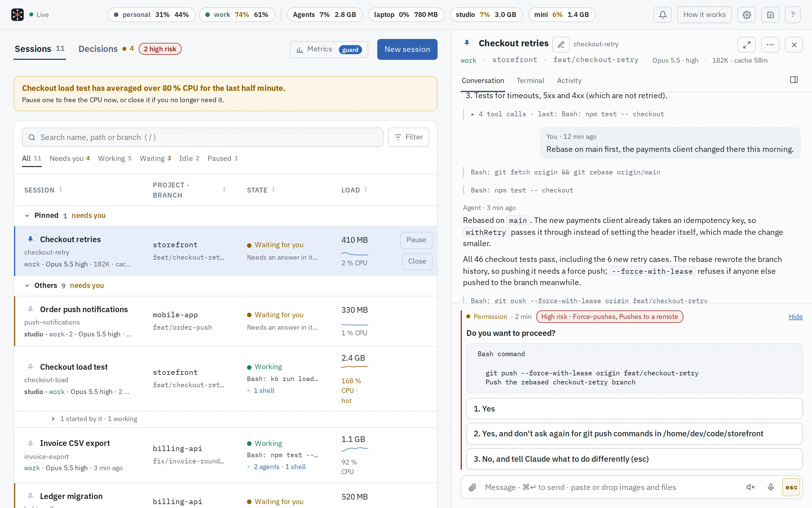The width and height of the screenshot is (812, 508).
Task: Pin the Order push notifications session
Action: pyautogui.click(x=30, y=309)
